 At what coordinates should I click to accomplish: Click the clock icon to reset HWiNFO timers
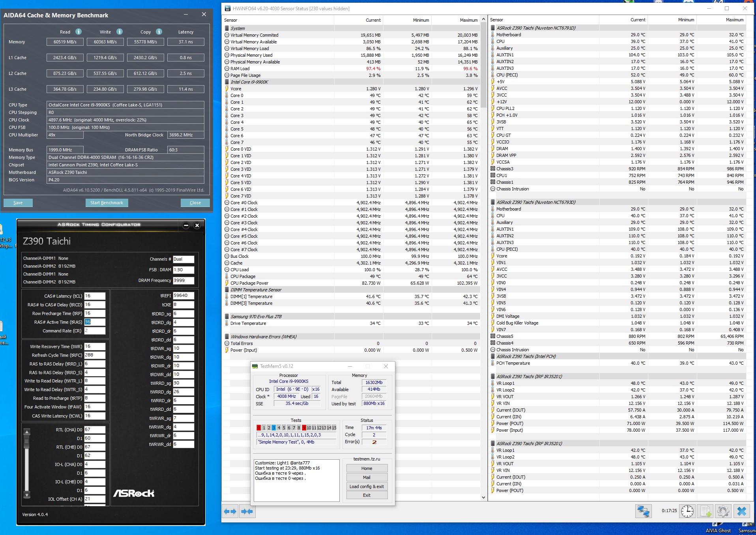pyautogui.click(x=687, y=511)
